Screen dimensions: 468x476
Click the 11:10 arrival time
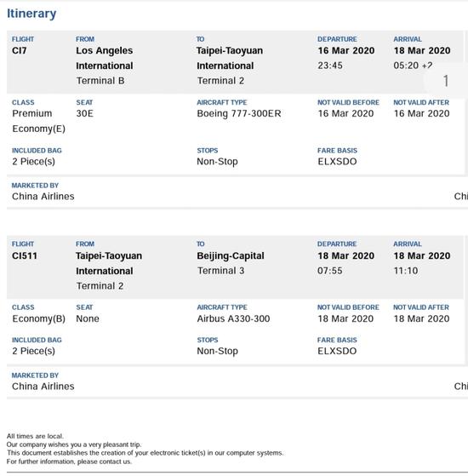point(406,271)
